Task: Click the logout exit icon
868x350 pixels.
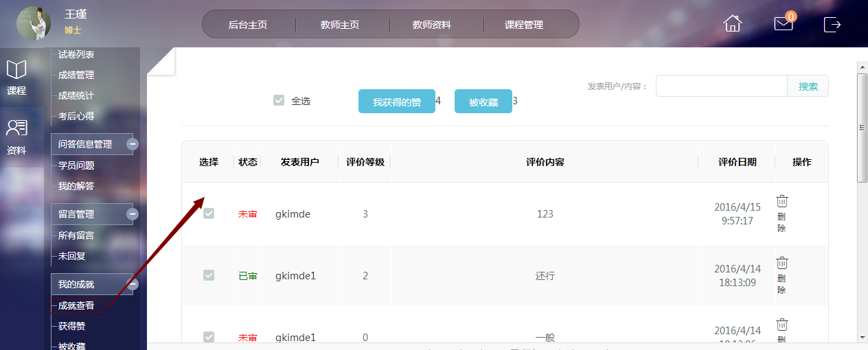Action: click(832, 24)
